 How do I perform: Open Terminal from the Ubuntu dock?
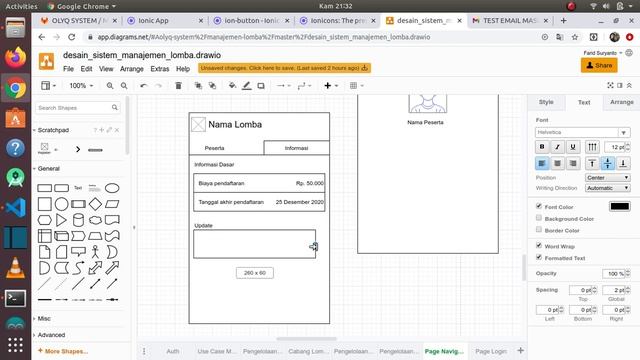coord(15,298)
